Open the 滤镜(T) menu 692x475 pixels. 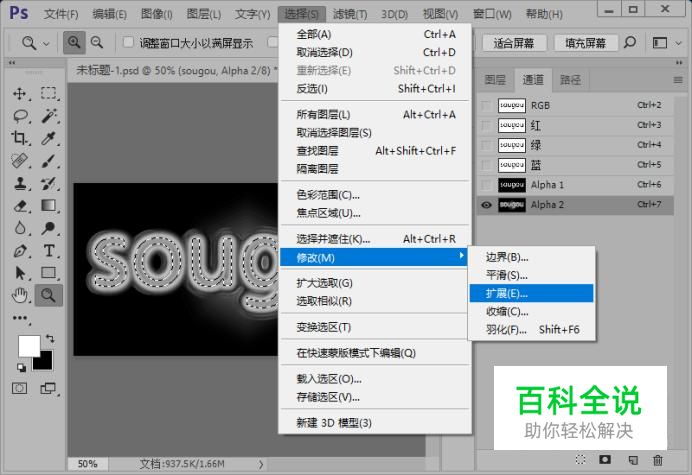pos(350,14)
